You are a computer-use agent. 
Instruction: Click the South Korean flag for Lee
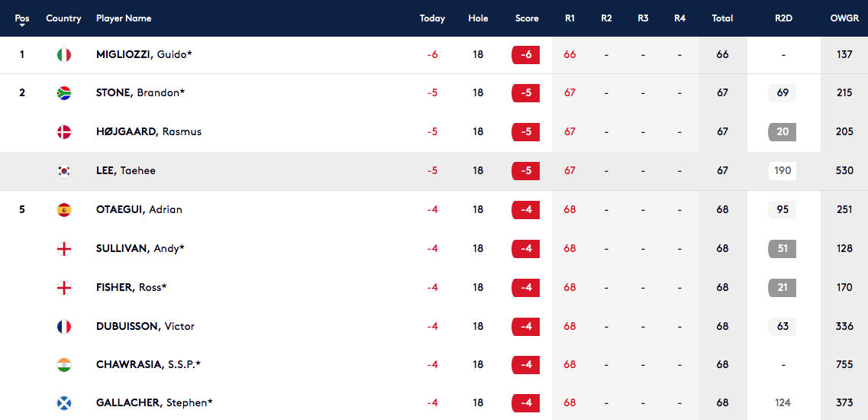pyautogui.click(x=64, y=170)
